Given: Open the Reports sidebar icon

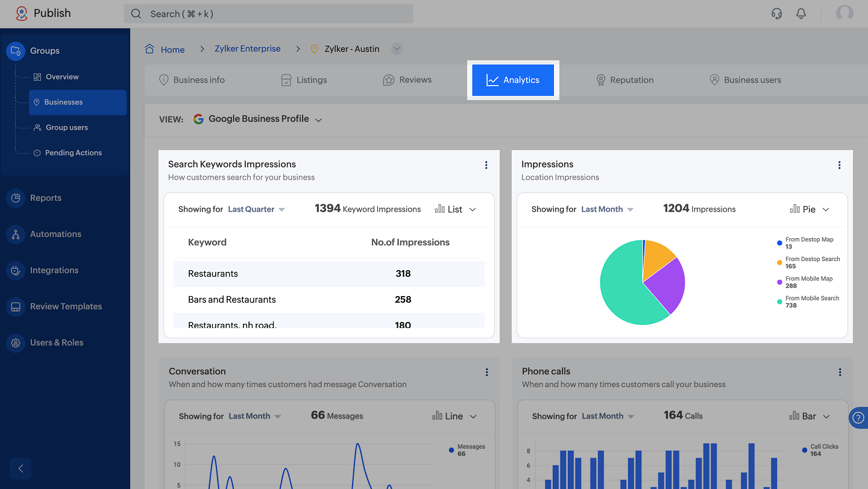Looking at the screenshot, I should [x=16, y=198].
